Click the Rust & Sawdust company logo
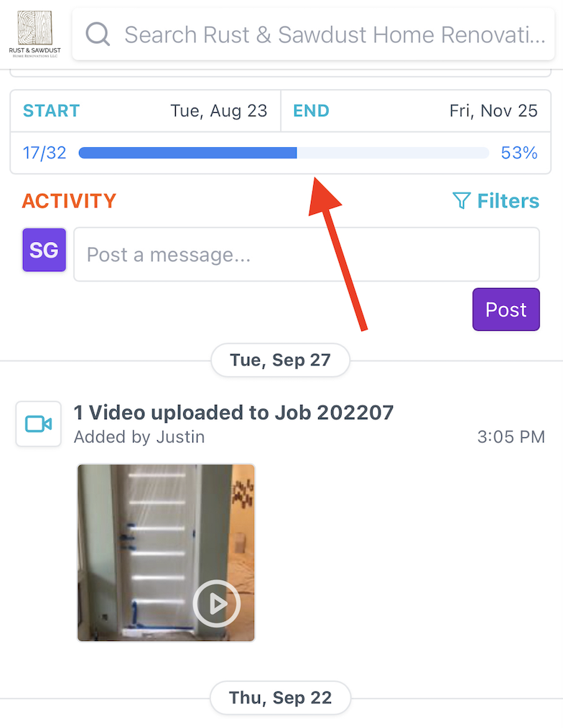 pos(35,34)
